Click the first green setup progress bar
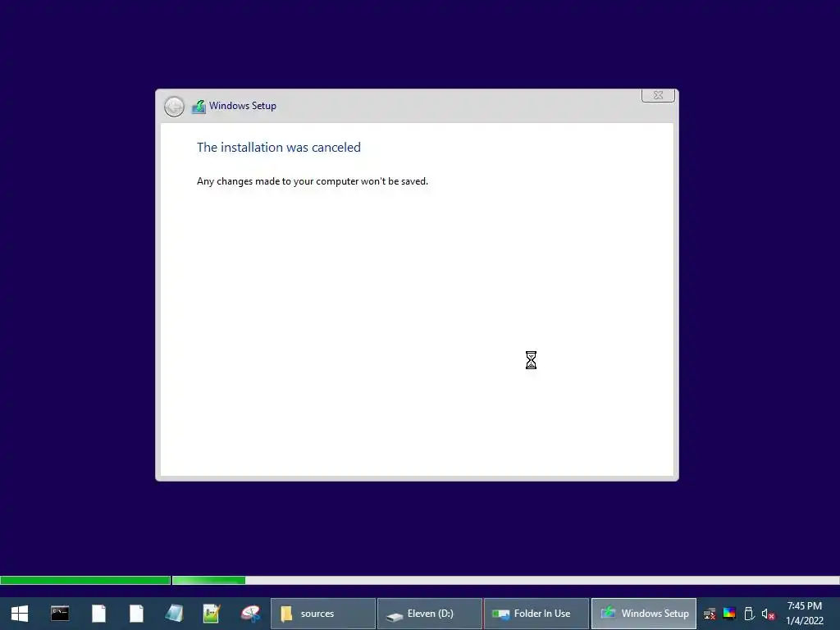 coord(85,580)
